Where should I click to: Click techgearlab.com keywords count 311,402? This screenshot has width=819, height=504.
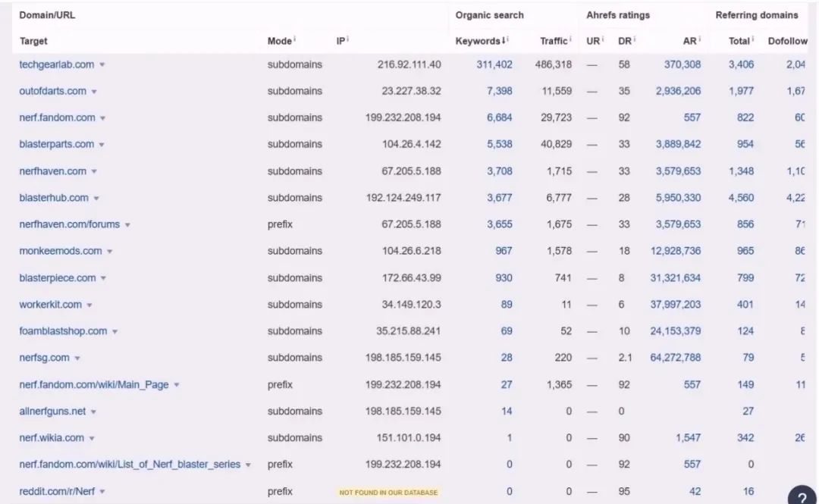click(494, 64)
